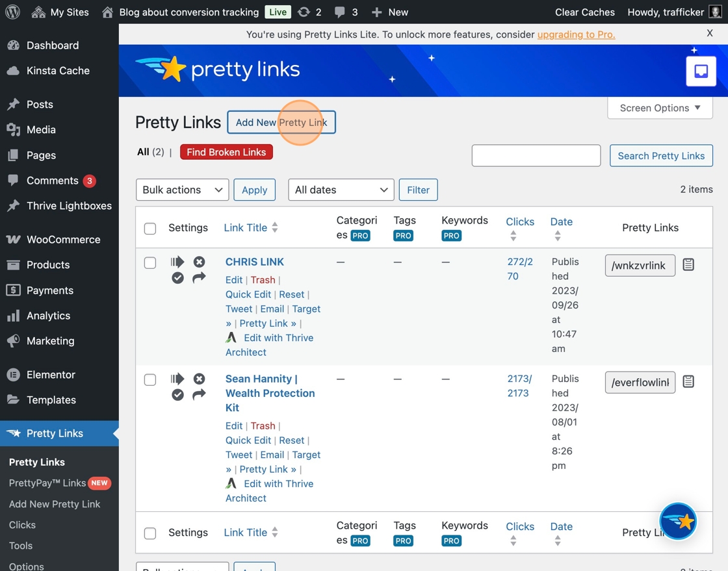Open the 272/270 clicks link
This screenshot has width=728, height=571.
(x=519, y=268)
